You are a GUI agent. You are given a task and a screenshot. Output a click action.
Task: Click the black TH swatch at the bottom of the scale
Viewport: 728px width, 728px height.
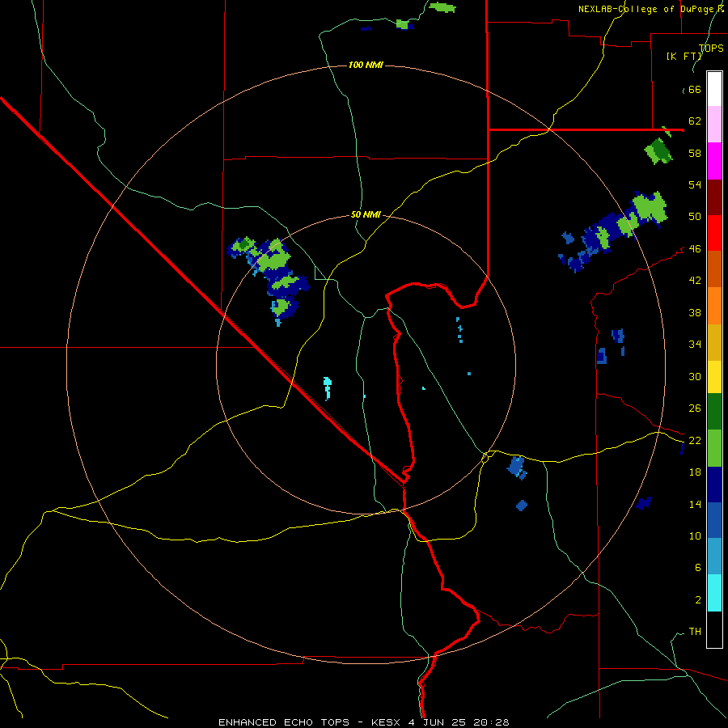click(x=714, y=629)
